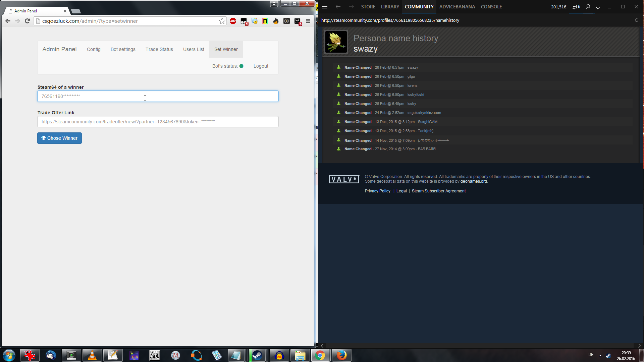Open Steam friends profile icon

(x=588, y=7)
